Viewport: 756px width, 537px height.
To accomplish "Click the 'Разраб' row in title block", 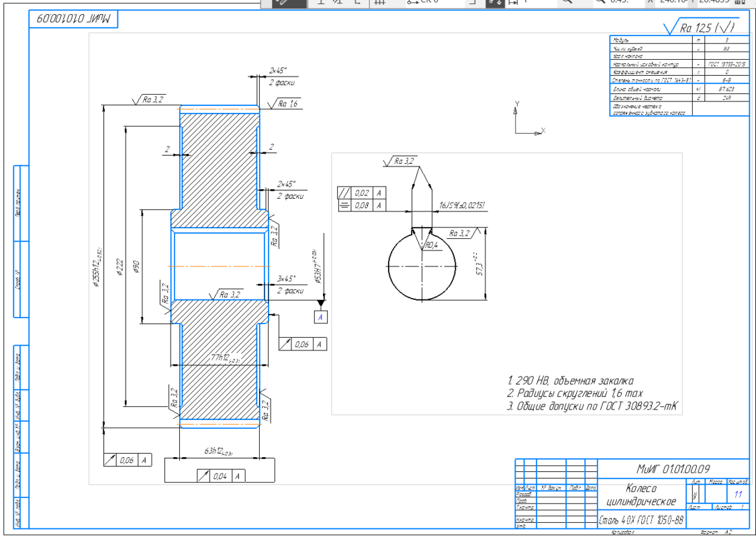I will (556, 494).
